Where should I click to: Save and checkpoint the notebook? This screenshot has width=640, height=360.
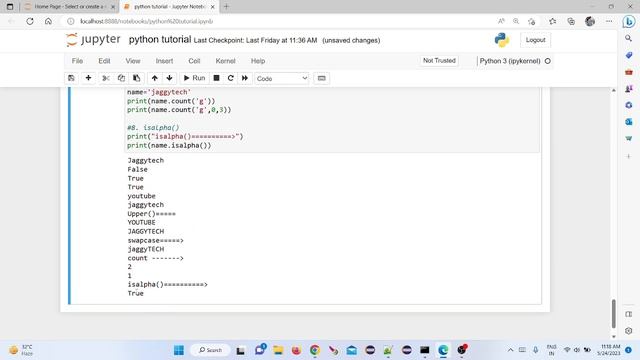[71, 78]
